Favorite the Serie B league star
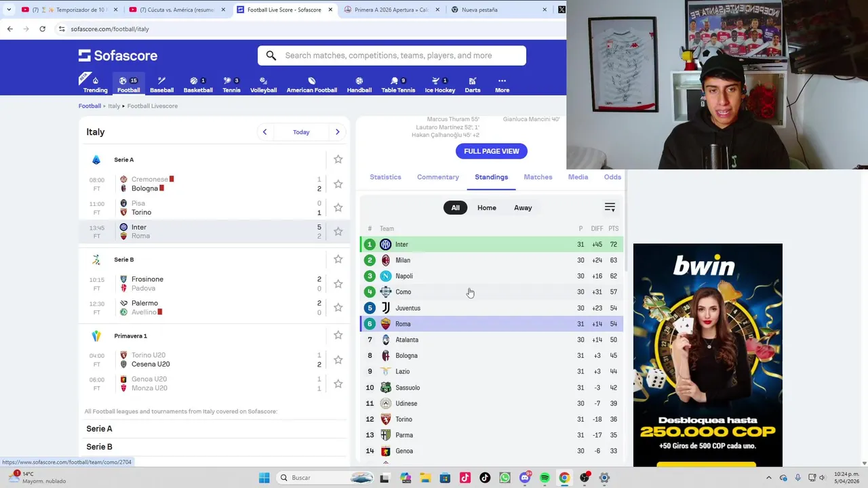 coord(338,259)
